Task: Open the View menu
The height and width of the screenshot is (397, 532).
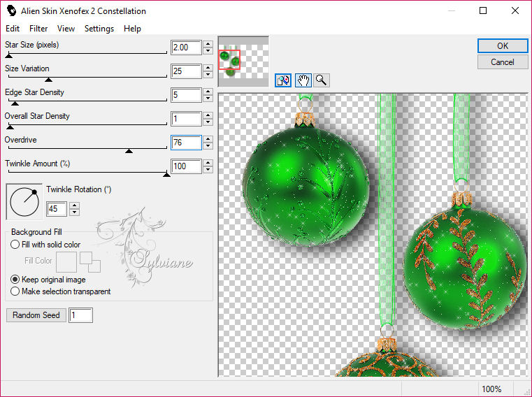Action: pyautogui.click(x=66, y=29)
